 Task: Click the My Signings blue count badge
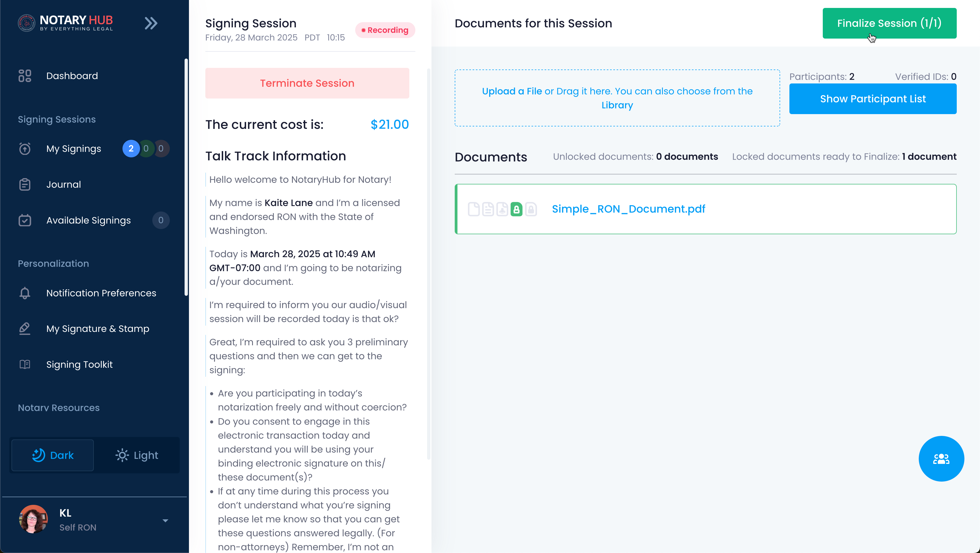[131, 148]
